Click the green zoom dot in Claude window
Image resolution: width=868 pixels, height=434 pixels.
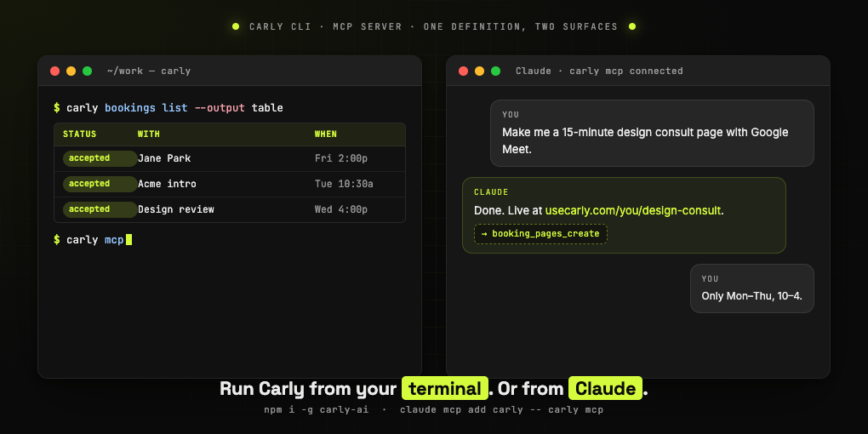pyautogui.click(x=495, y=71)
